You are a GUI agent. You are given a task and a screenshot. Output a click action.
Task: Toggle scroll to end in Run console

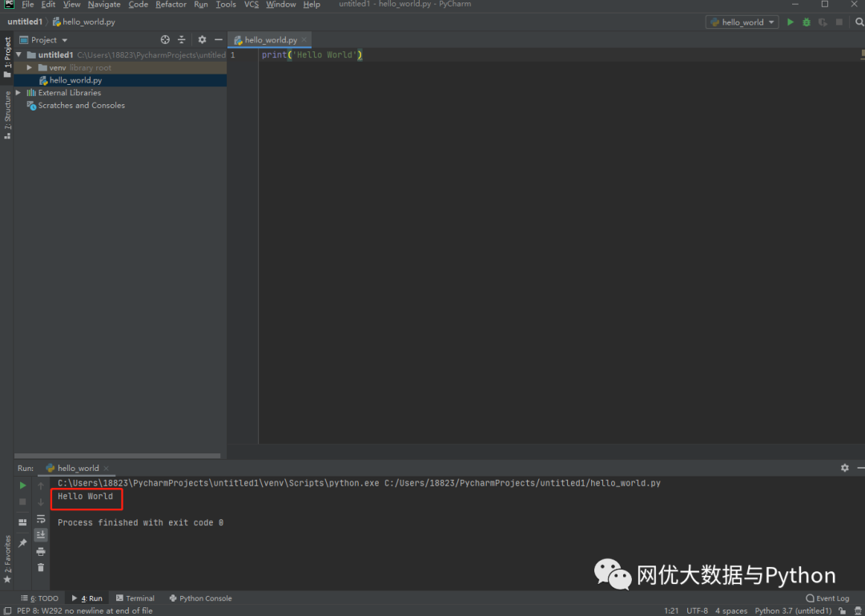click(41, 535)
